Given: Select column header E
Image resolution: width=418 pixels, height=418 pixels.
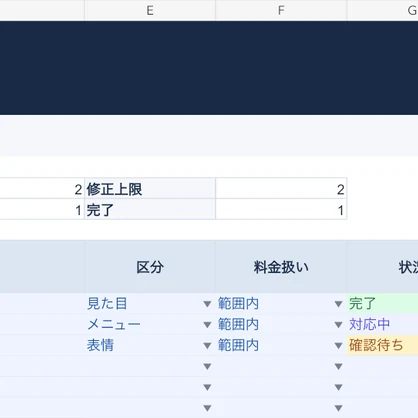Looking at the screenshot, I should click(150, 10).
